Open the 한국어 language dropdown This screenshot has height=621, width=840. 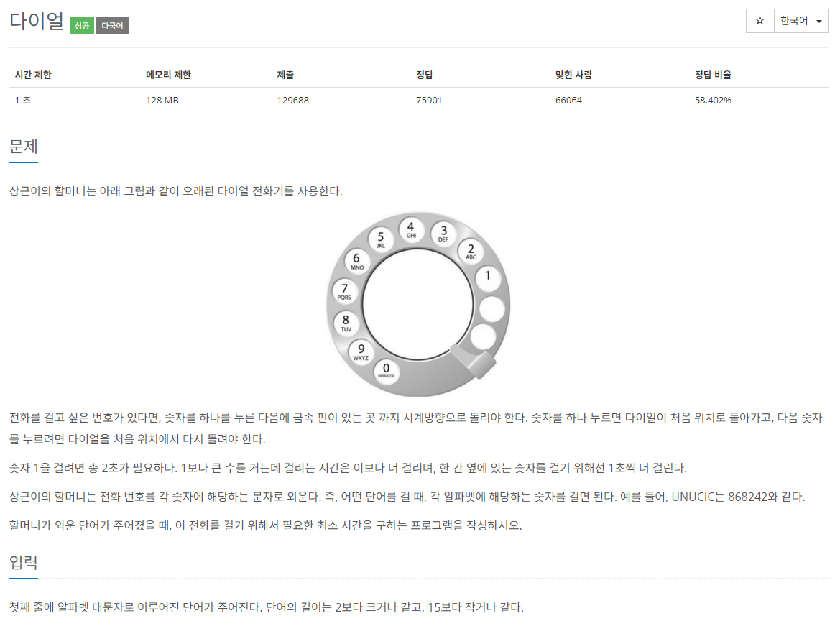801,21
